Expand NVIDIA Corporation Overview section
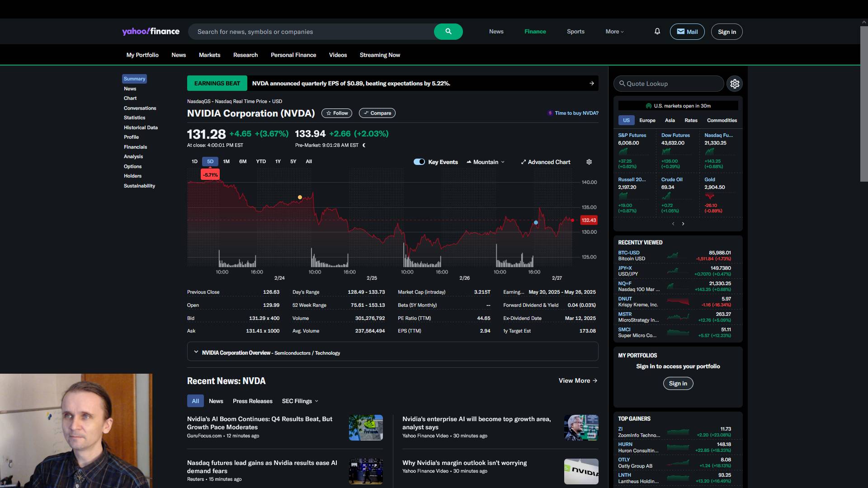 pyautogui.click(x=196, y=352)
